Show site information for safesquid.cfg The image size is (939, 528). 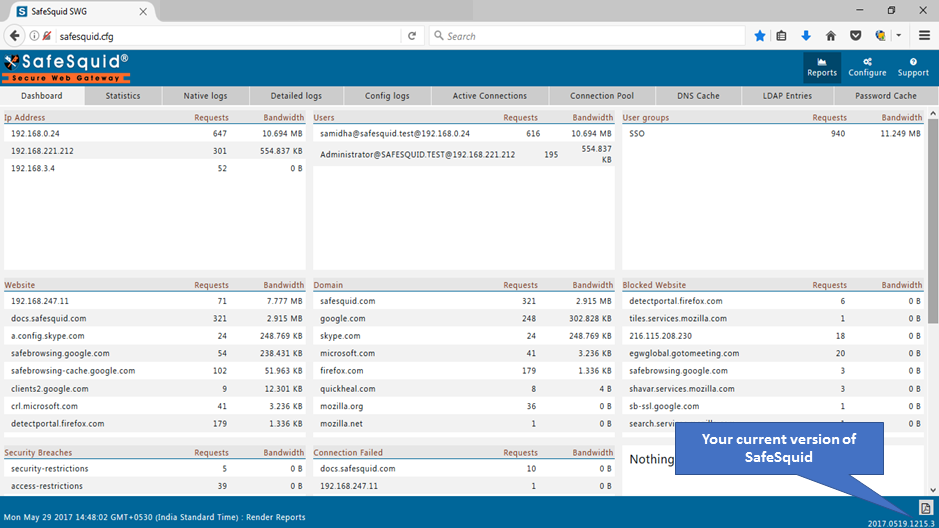coord(34,36)
